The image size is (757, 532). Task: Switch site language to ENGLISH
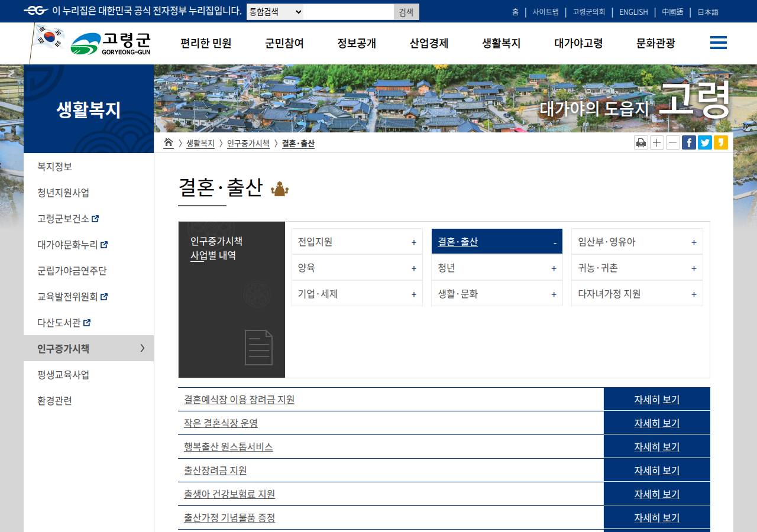(633, 12)
